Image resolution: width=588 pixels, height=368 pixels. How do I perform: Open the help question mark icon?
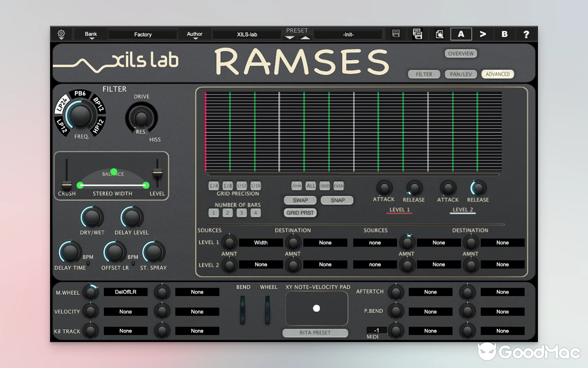[526, 34]
